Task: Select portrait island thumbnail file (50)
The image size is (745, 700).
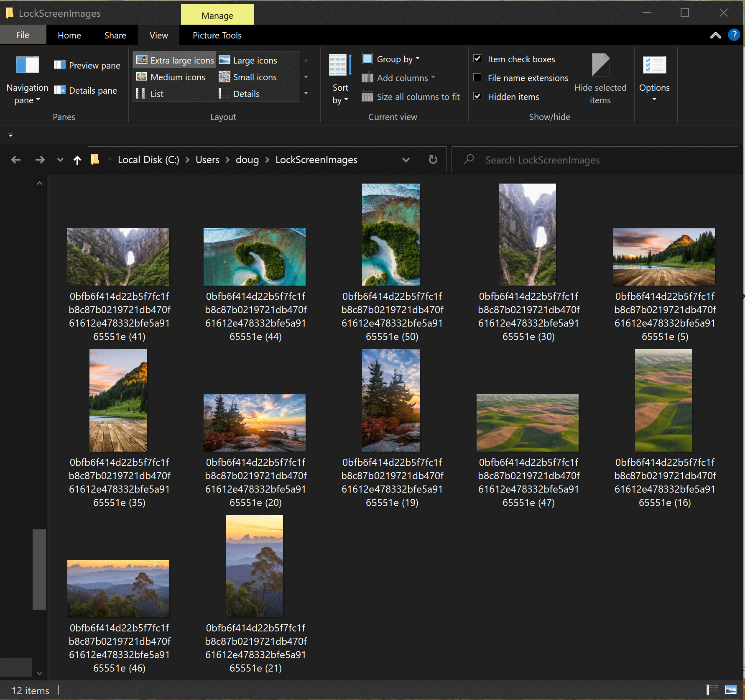Action: pos(391,235)
